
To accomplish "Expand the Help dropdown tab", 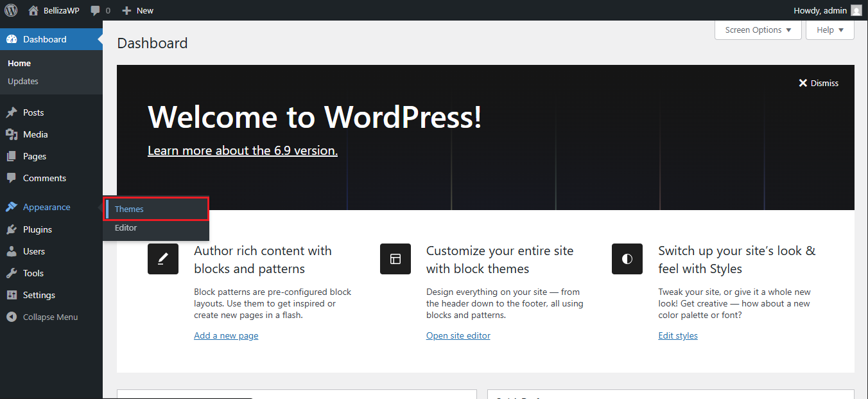I will tap(829, 30).
